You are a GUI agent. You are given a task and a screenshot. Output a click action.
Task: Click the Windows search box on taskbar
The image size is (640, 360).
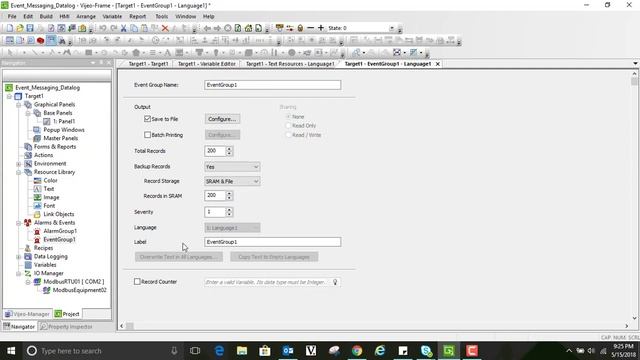102,351
